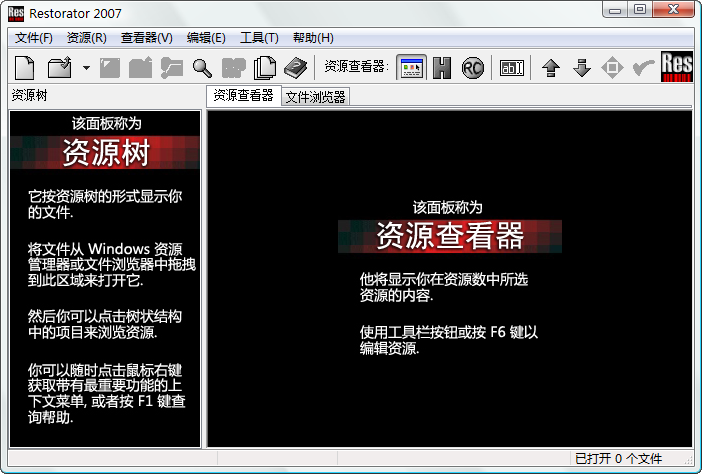Open the 编辑(E) menu
This screenshot has height=474, width=702.
[206, 38]
